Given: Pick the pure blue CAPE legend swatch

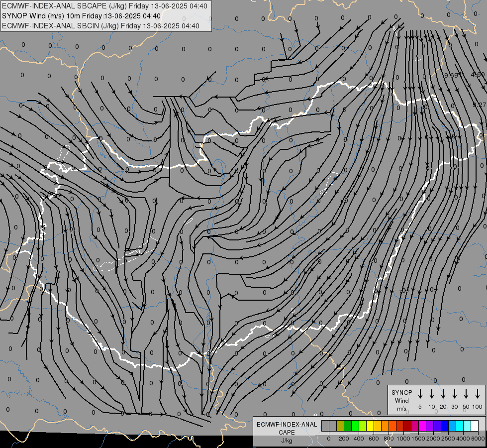Looking at the screenshot, I should point(444,426).
